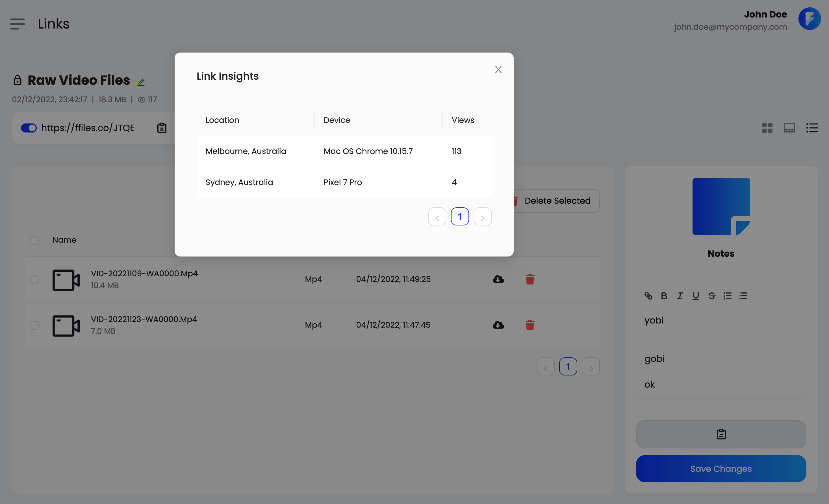Image resolution: width=829 pixels, height=504 pixels.
Task: Click the bold formatting icon in Notes
Action: click(664, 296)
